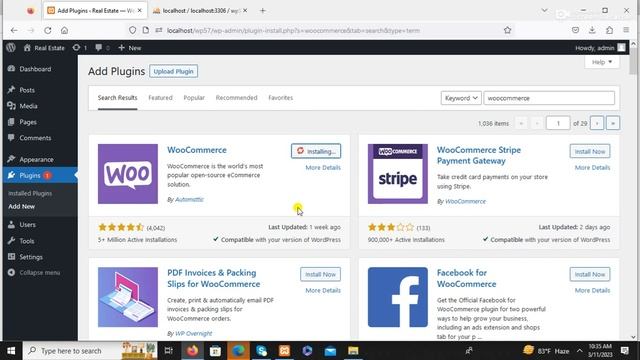Open Settings in the sidebar
The width and height of the screenshot is (640, 360).
(31, 257)
